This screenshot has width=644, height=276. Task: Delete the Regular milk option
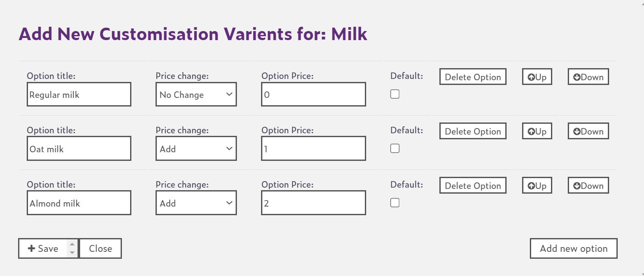click(x=473, y=77)
